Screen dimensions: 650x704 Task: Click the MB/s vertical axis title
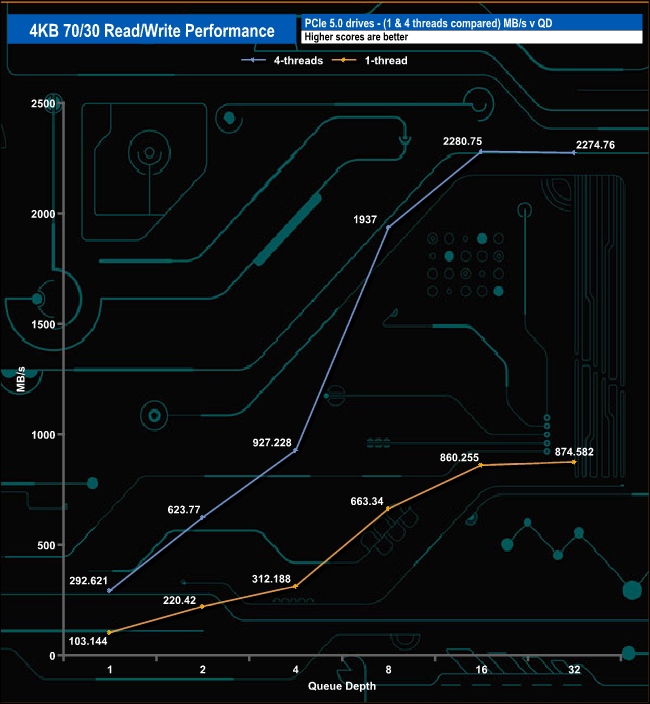pos(21,380)
